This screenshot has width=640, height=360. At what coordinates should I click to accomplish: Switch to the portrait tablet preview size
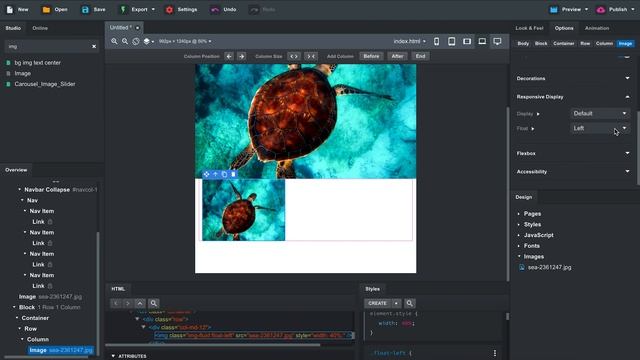(451, 41)
